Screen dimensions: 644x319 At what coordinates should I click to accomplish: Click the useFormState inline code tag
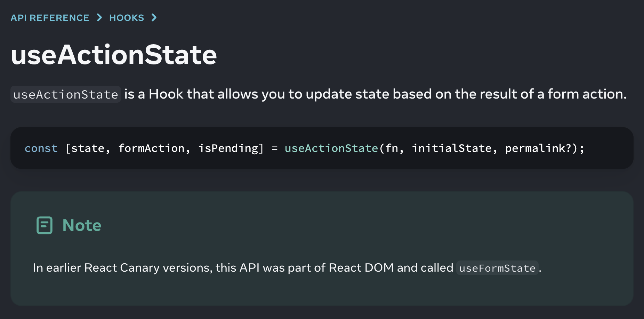497,268
